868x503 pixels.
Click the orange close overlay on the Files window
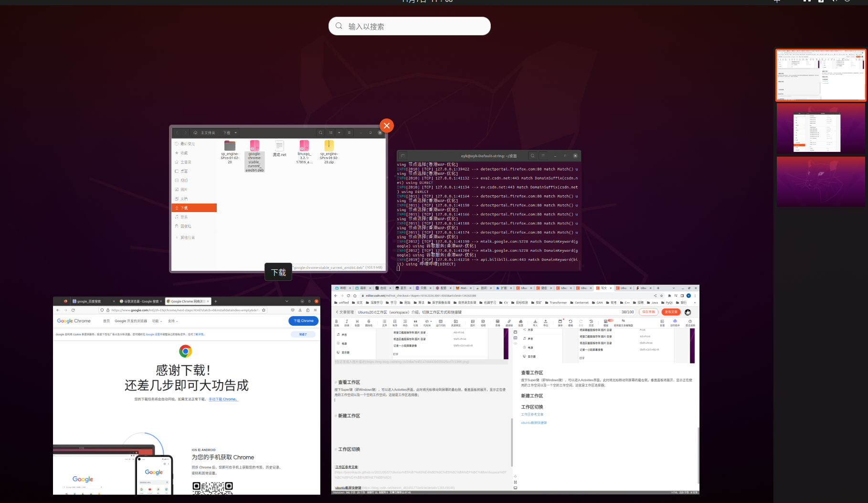[x=387, y=126]
